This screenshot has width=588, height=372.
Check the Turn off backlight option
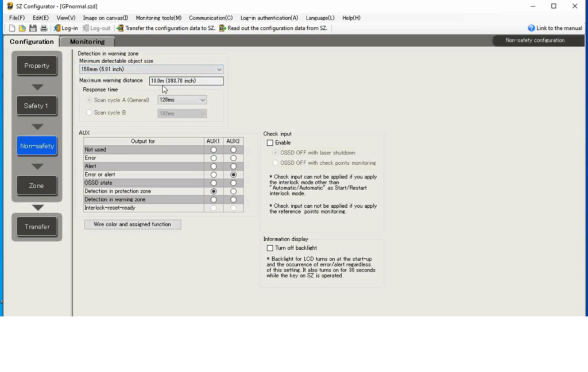pos(270,248)
